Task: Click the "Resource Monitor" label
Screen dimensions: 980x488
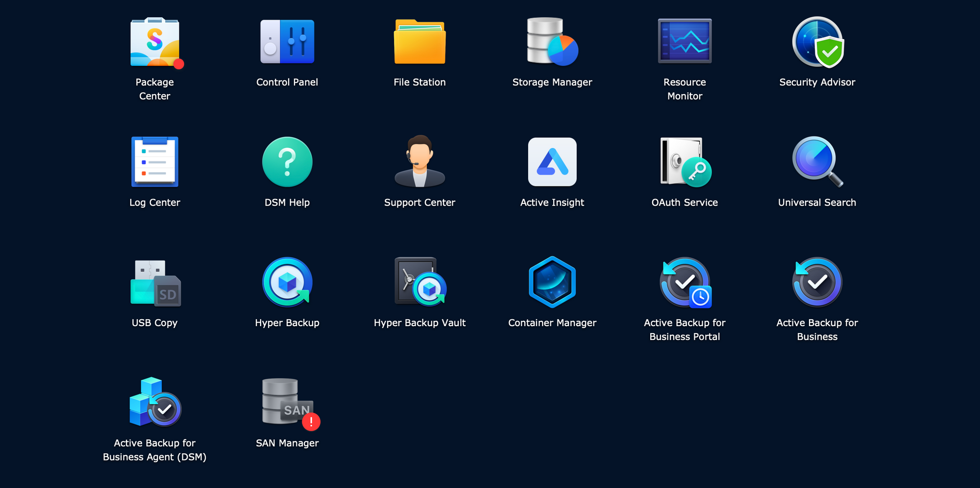Action: (685, 89)
